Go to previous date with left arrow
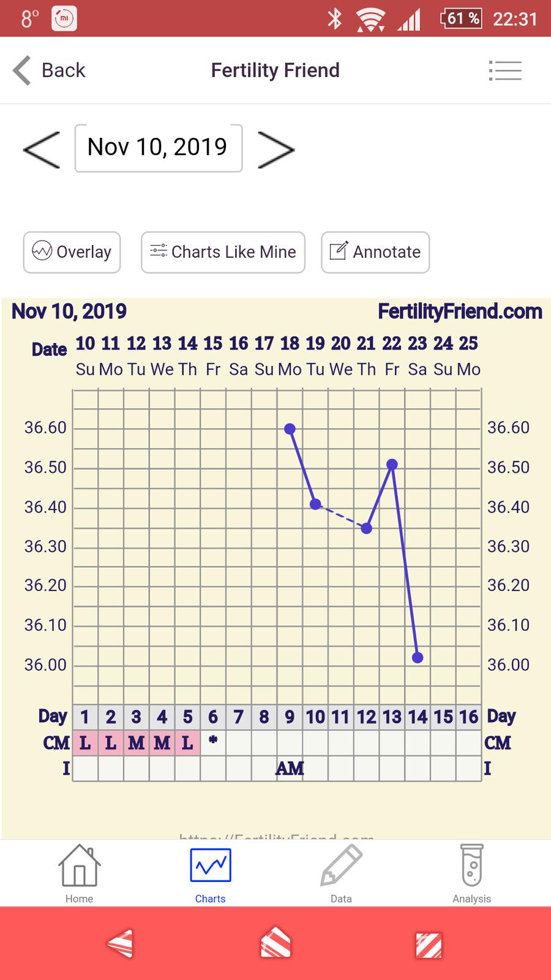The image size is (551, 980). tap(42, 149)
